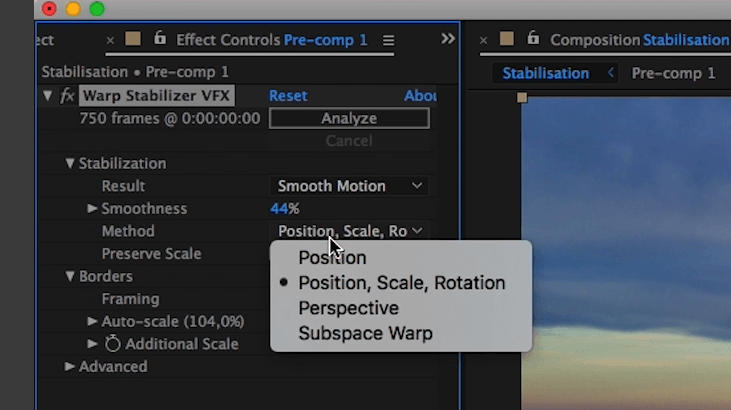Screen dimensions: 731x410
Task: Expand the Advanced group
Action: point(69,366)
